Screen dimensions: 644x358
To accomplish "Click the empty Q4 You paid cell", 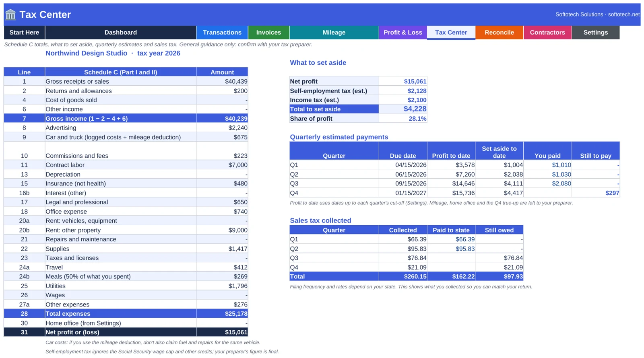I will (x=547, y=193).
